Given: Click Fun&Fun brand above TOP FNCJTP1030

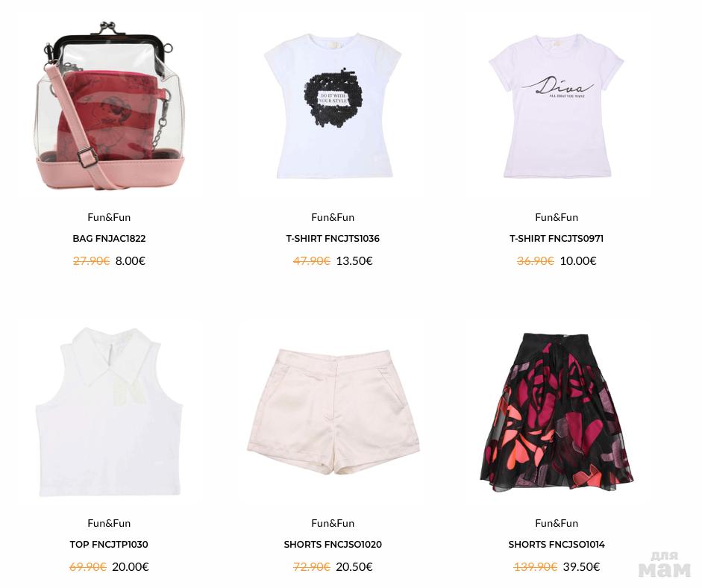Looking at the screenshot, I should coord(109,523).
